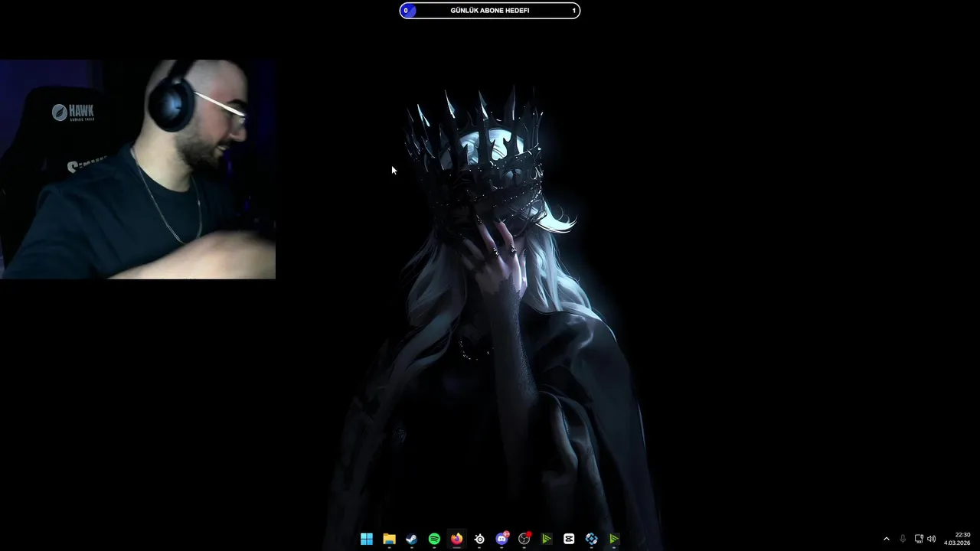The image size is (980, 551).
Task: Open Discord with 9+ notifications badge
Action: click(501, 539)
